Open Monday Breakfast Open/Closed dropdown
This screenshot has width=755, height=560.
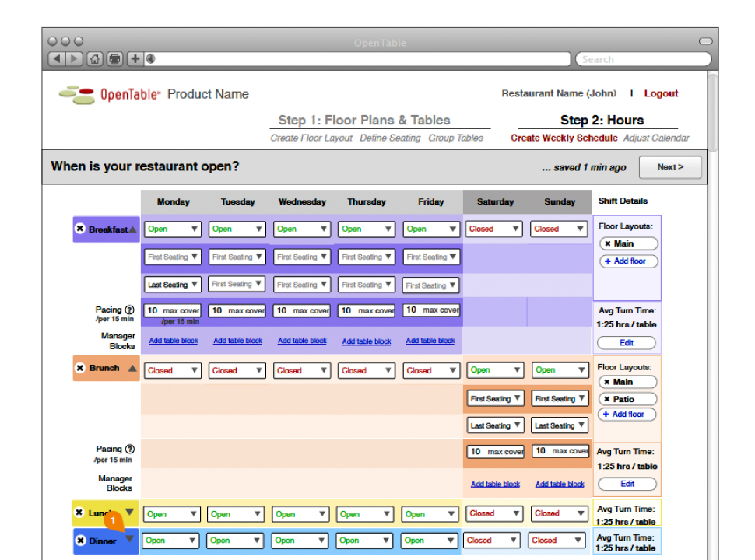pos(173,229)
